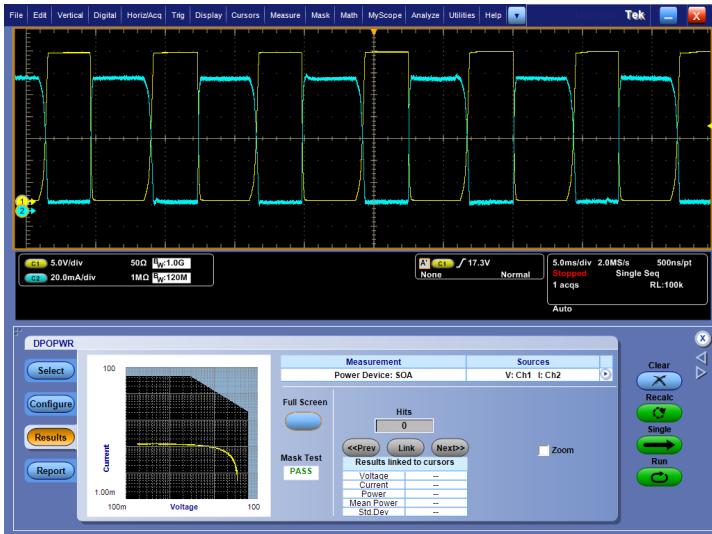Open the Help menu
This screenshot has width=712, height=534.
pyautogui.click(x=493, y=15)
